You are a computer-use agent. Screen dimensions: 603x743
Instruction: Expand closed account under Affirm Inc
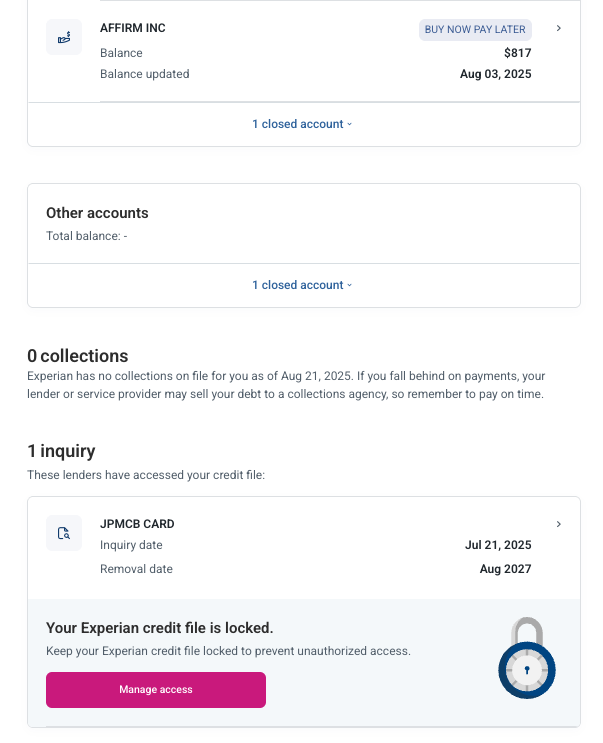coord(302,124)
